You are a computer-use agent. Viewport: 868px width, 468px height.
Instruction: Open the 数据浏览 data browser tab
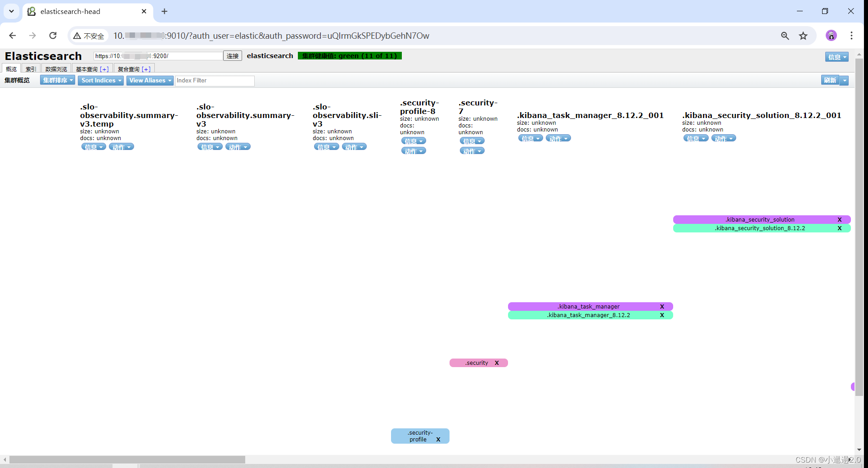pyautogui.click(x=56, y=69)
